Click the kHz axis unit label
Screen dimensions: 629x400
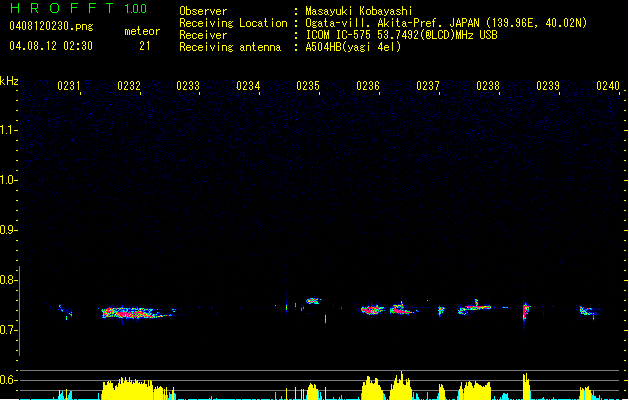coord(9,81)
